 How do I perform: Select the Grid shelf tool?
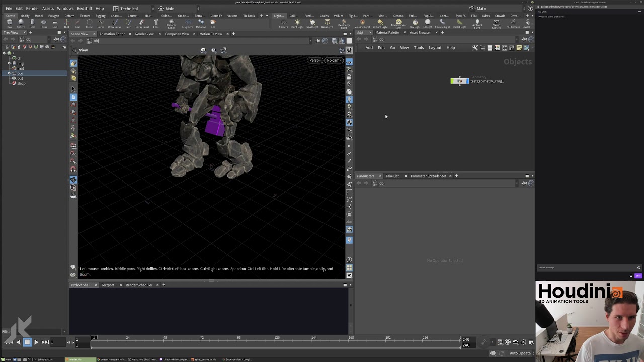55,23
